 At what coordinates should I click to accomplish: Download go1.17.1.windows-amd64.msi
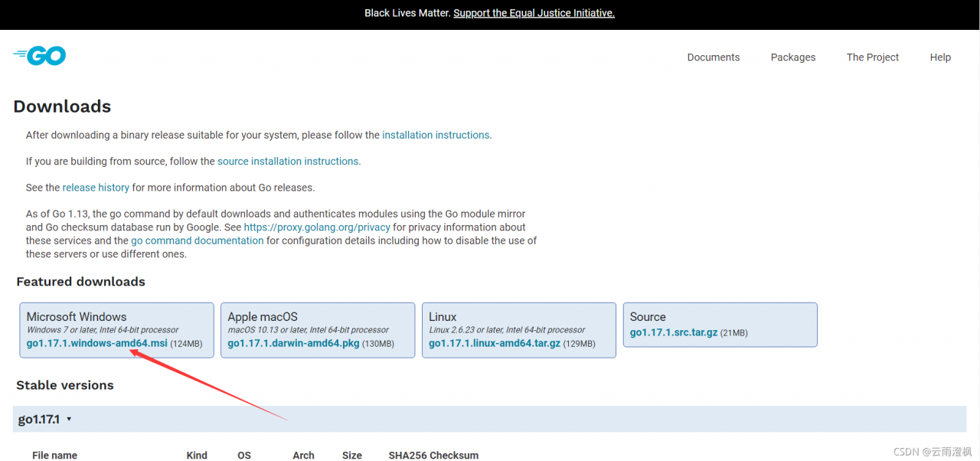(96, 343)
